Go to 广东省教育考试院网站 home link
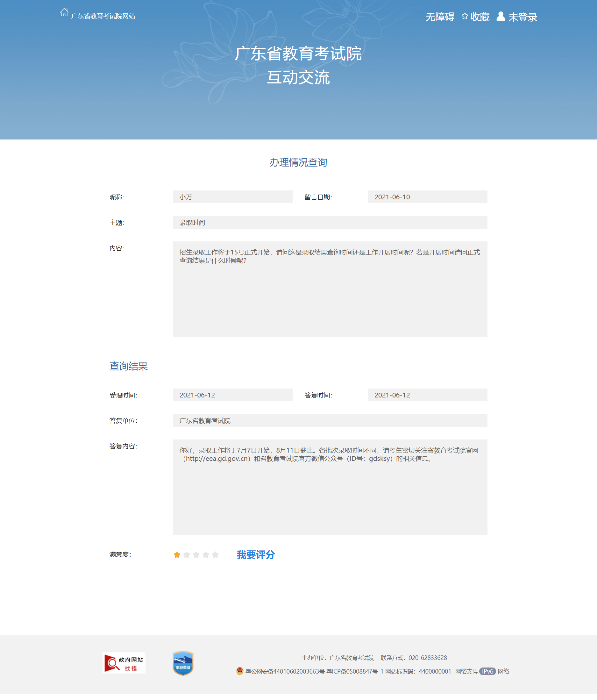 click(103, 16)
